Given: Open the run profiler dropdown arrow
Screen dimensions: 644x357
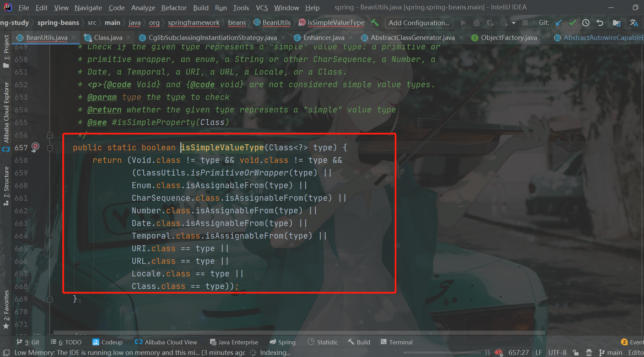Looking at the screenshot, I should coord(514,23).
